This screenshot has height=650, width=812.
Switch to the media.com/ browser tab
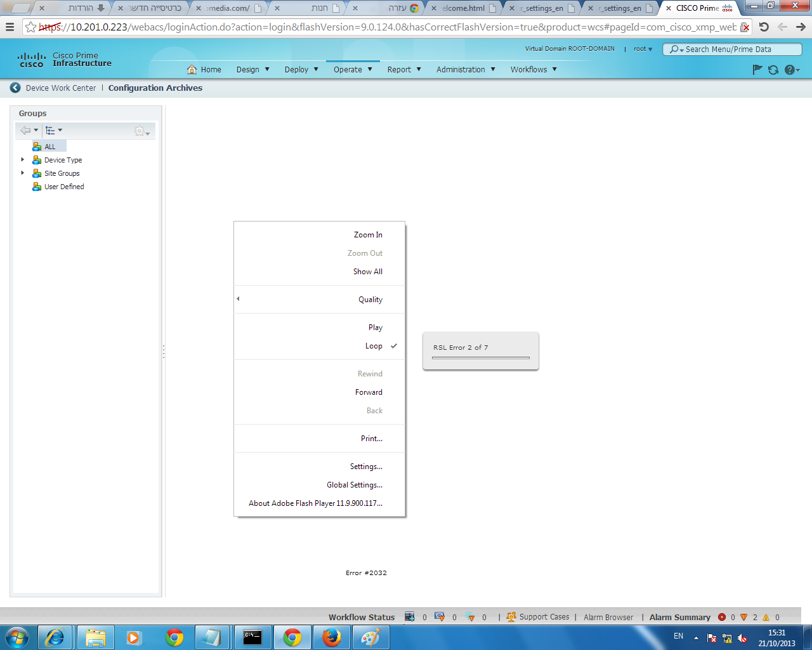pos(228,8)
